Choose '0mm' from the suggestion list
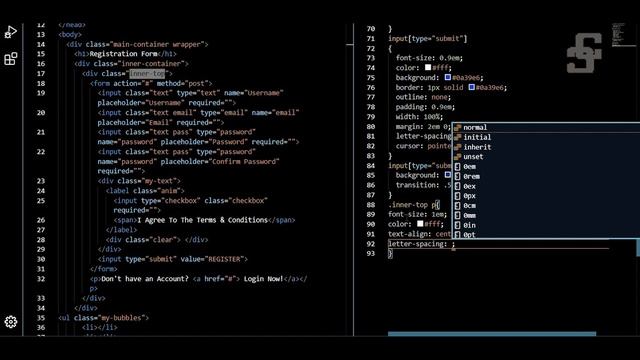The height and width of the screenshot is (360, 640). [546, 216]
